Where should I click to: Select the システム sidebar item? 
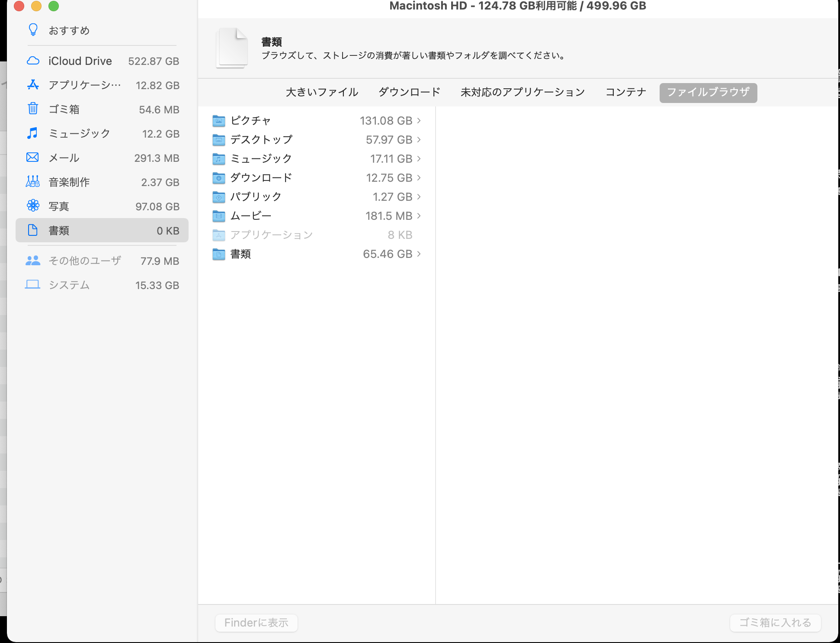coord(69,285)
